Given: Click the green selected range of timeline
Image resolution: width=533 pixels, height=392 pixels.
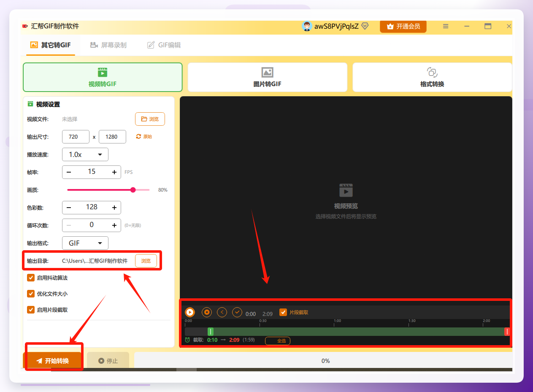Looking at the screenshot, I should coord(359,332).
